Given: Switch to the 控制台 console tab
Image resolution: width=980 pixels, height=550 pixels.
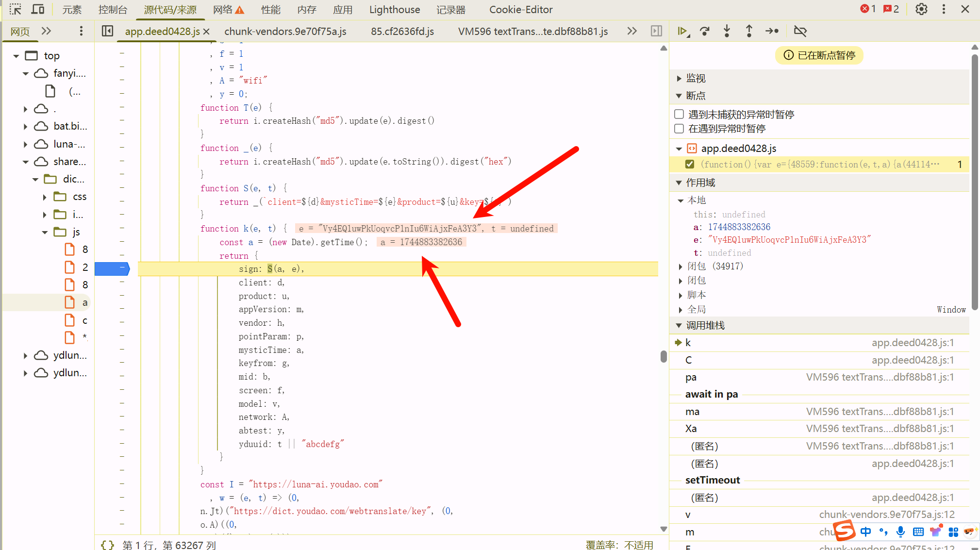Looking at the screenshot, I should [x=113, y=9].
